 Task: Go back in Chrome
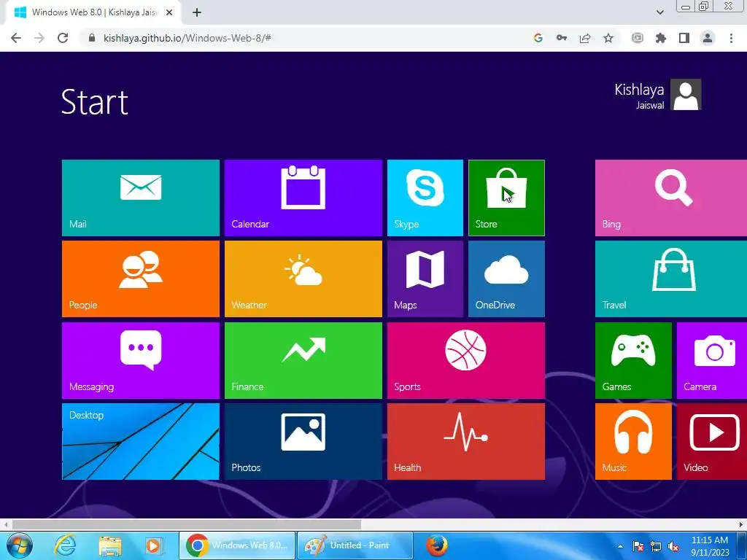tap(16, 38)
